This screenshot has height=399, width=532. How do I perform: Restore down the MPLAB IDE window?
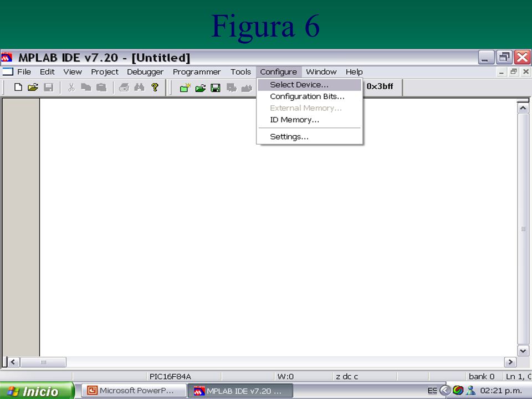(x=504, y=57)
